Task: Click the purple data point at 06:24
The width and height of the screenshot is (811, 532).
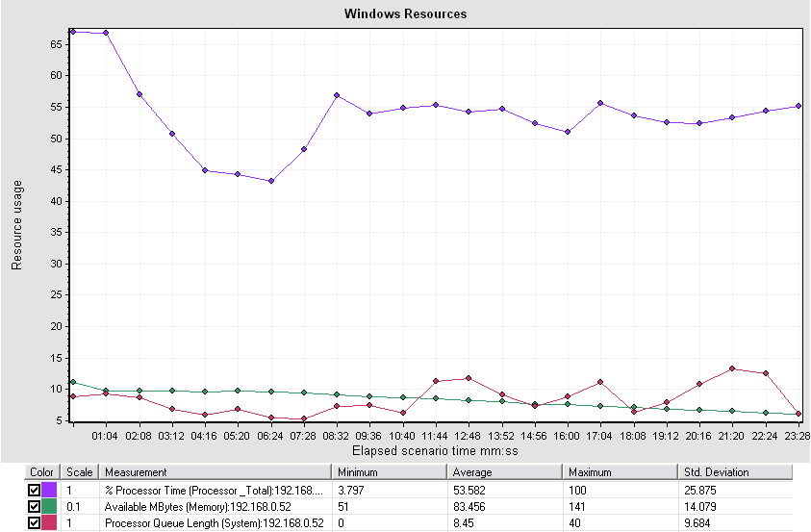Action: click(x=271, y=181)
